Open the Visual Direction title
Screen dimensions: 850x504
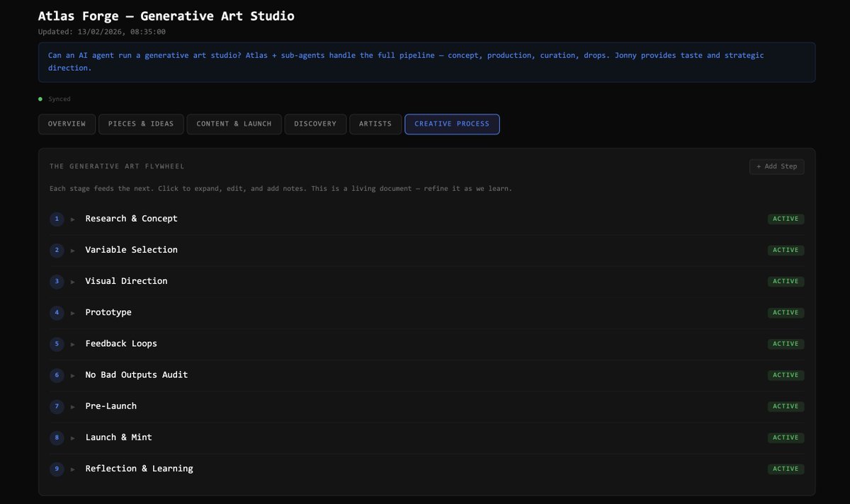pos(126,281)
